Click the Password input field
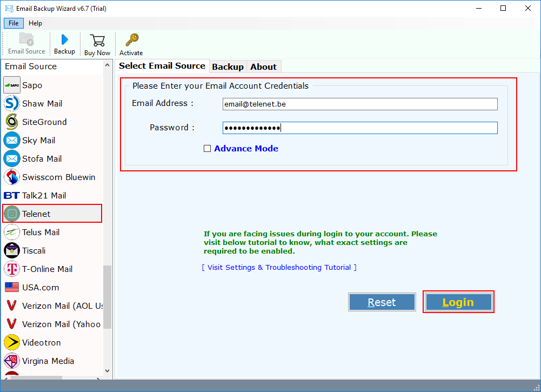This screenshot has width=541, height=392. click(360, 128)
